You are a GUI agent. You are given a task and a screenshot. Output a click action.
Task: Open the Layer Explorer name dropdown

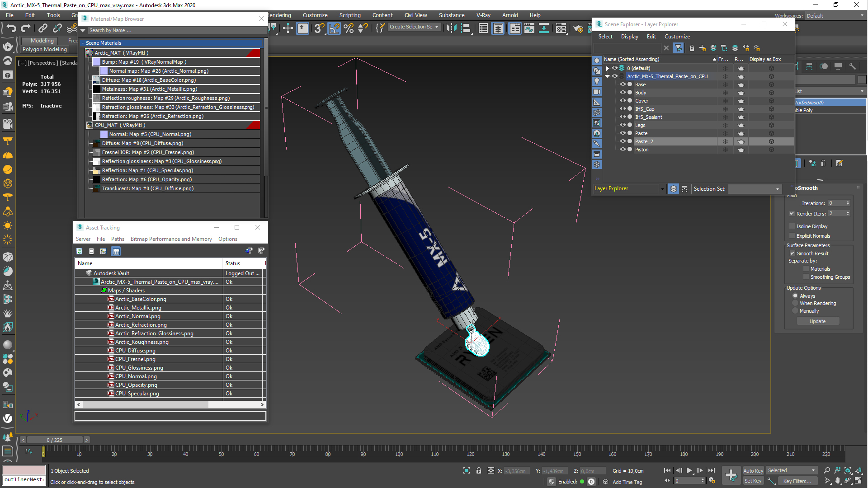coord(662,189)
